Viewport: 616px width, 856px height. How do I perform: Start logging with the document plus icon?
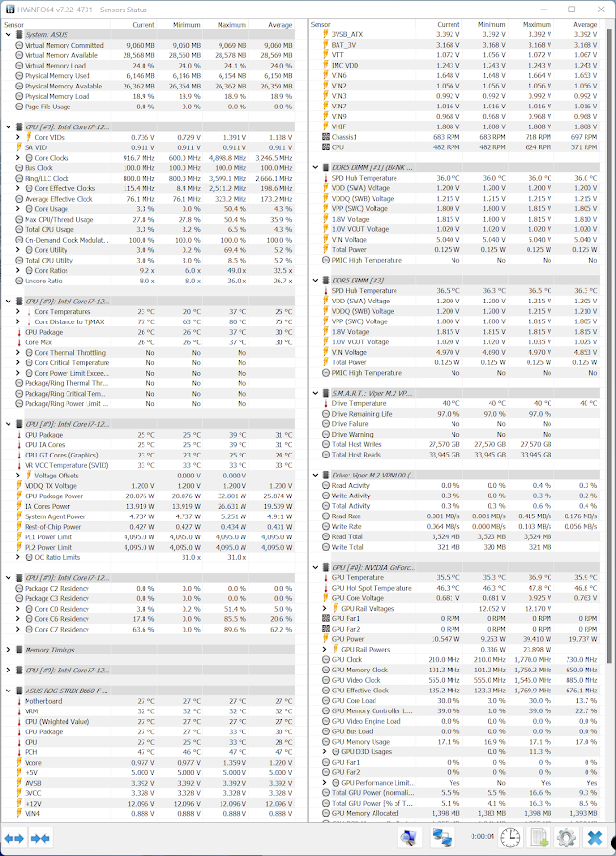pos(539,838)
